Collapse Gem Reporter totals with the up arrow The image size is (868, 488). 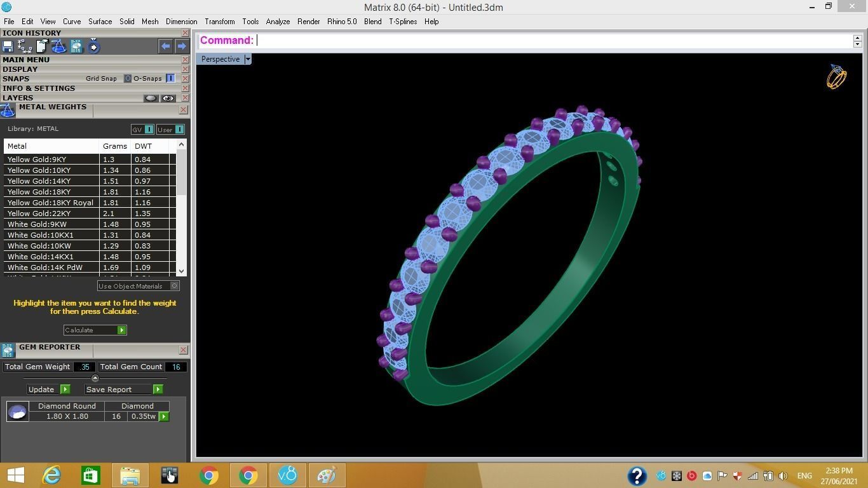click(95, 379)
